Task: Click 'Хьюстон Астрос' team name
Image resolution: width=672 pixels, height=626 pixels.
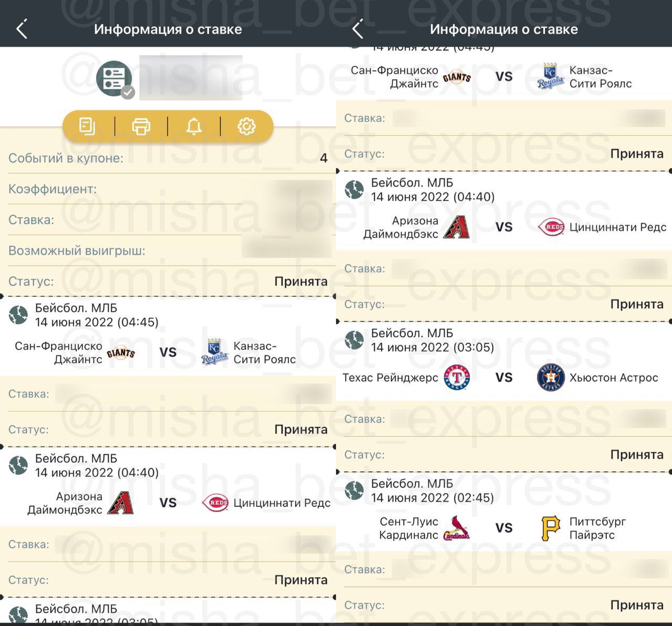Action: point(614,378)
